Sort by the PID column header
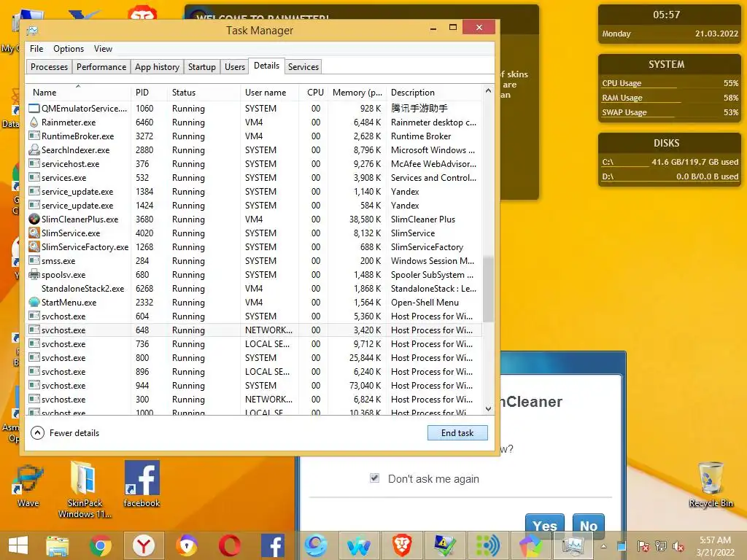 tap(149, 93)
